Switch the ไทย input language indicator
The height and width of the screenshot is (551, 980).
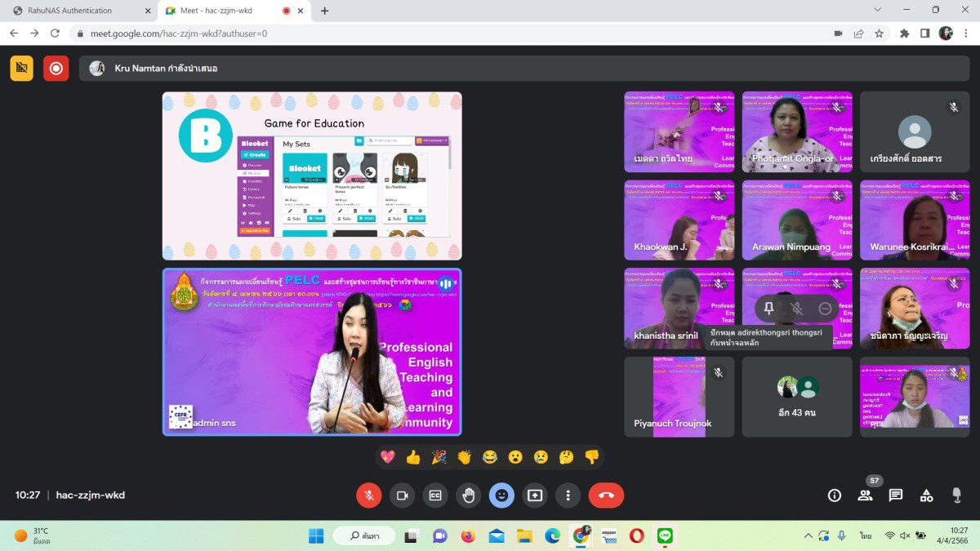pyautogui.click(x=865, y=536)
